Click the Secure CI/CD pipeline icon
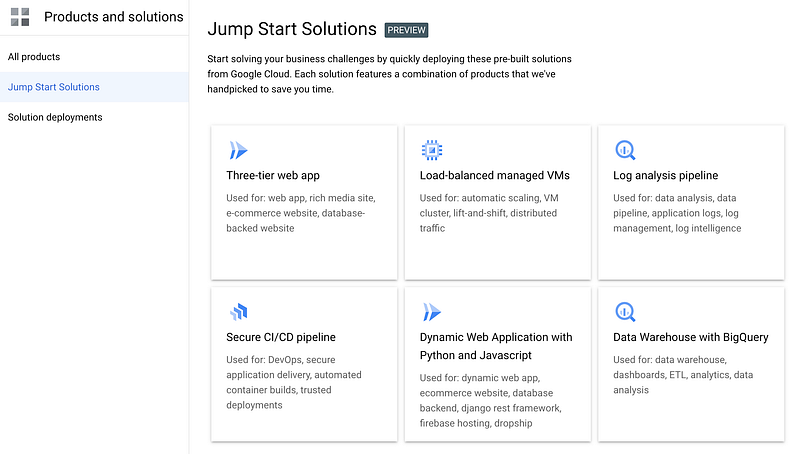The width and height of the screenshot is (800, 454). 238,312
